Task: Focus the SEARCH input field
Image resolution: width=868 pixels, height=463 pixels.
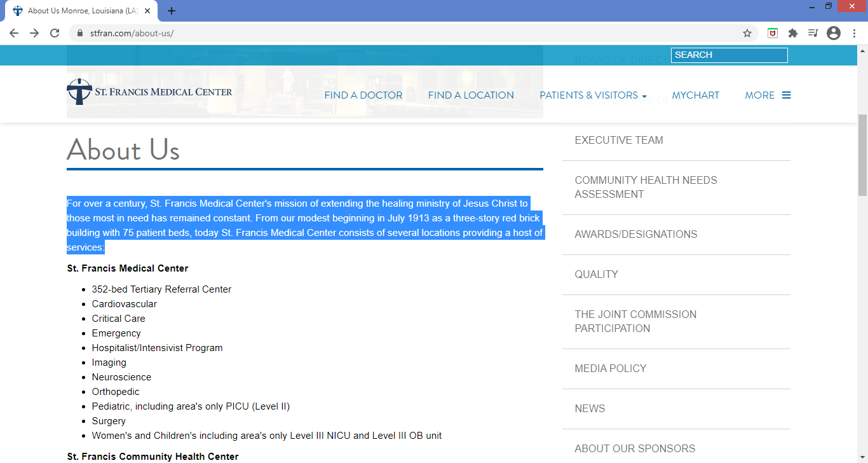Action: point(729,55)
